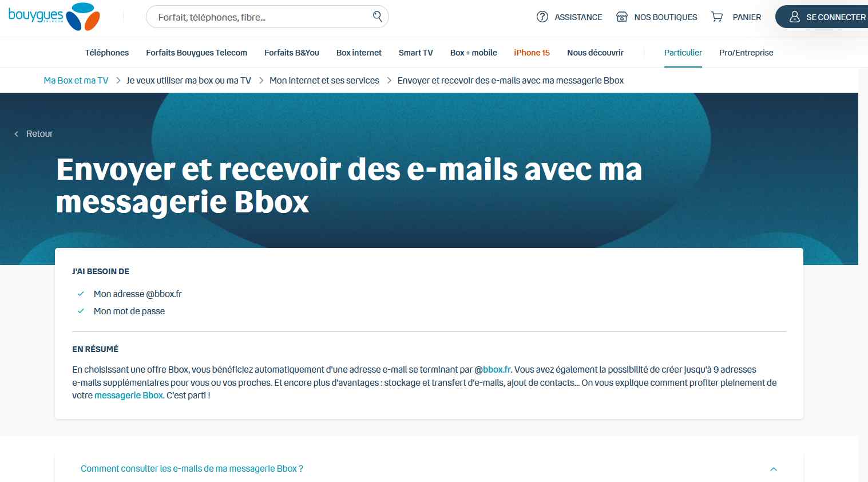This screenshot has height=482, width=868.
Task: Click the user profile icon in Se connecter
Action: pos(795,17)
